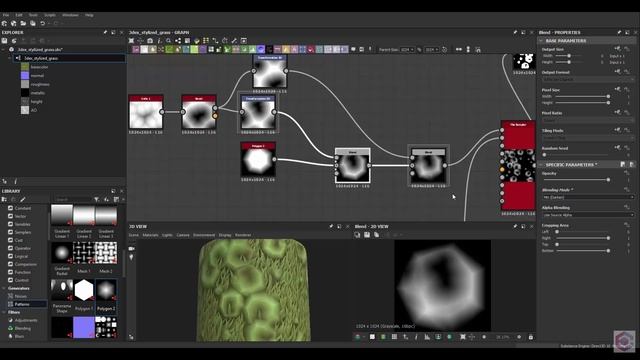This screenshot has height=360, width=640.
Task: Select the Tile Sampler node
Action: tap(518, 165)
